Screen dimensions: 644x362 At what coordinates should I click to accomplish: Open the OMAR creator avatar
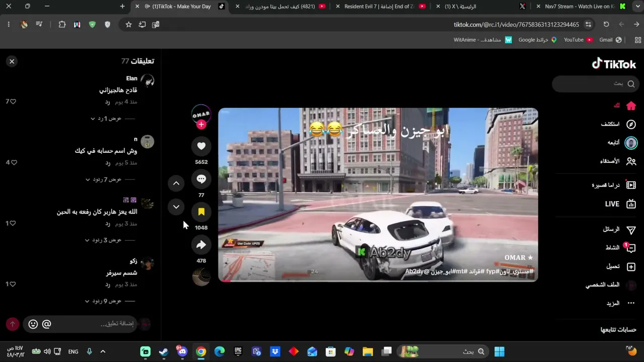click(201, 114)
